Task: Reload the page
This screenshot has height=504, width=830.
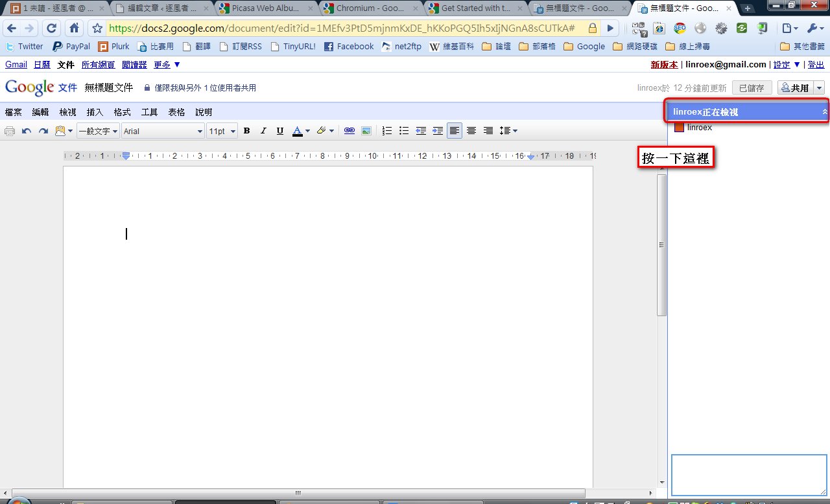Action: tap(52, 29)
